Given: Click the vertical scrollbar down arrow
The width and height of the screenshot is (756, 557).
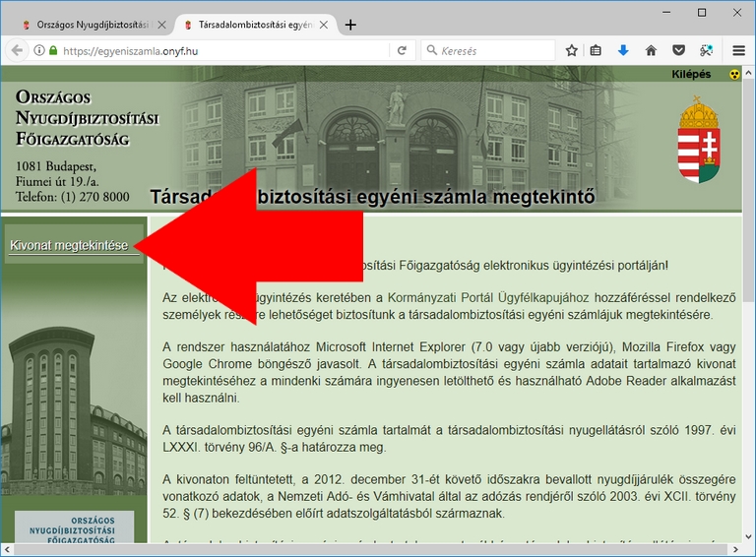Looking at the screenshot, I should pyautogui.click(x=748, y=549).
